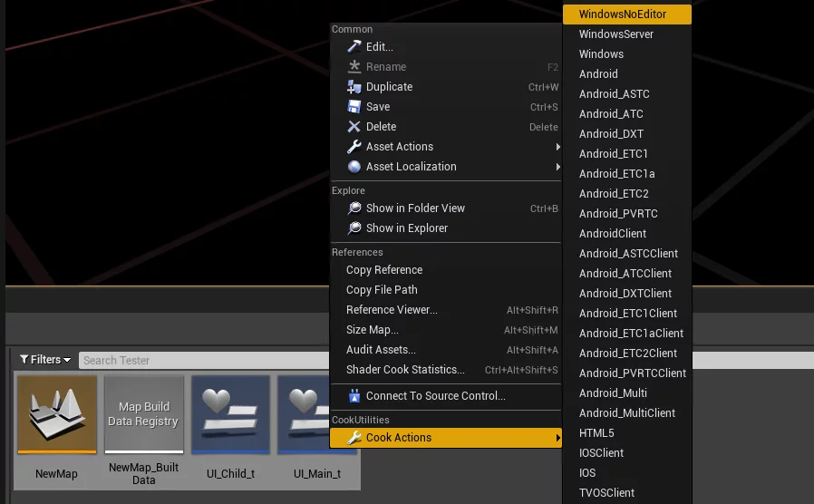Open Reference Viewer from context menu

coord(392,310)
